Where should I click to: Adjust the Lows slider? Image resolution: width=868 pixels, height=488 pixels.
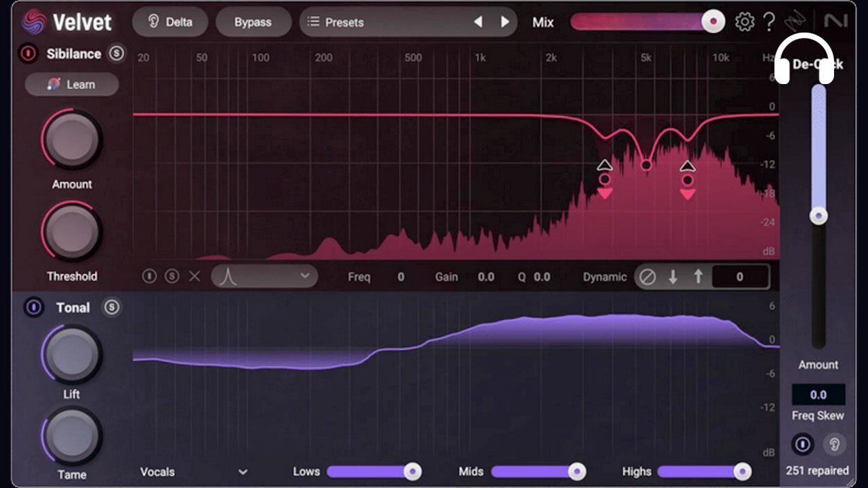(x=373, y=472)
